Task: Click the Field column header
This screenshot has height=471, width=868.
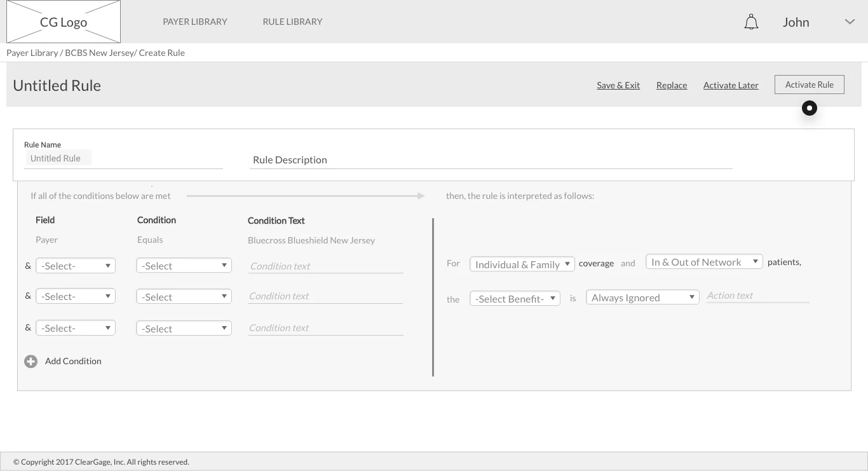Action: click(x=45, y=220)
